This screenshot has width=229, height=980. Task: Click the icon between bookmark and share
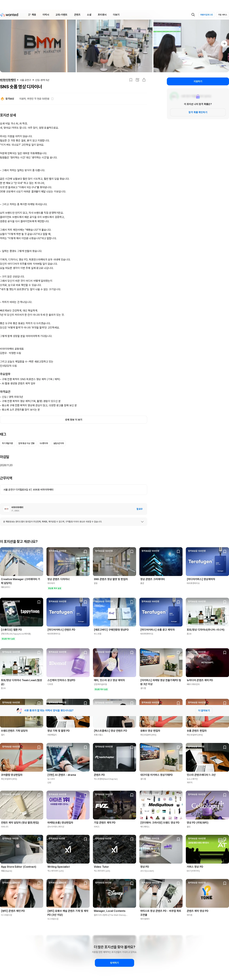[x=137, y=80]
